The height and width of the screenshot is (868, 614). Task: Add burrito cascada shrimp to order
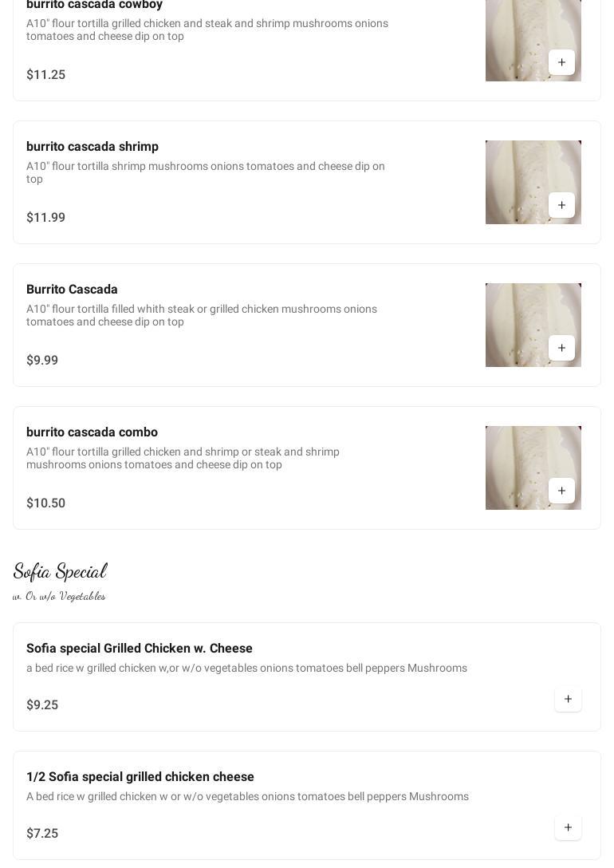pos(561,205)
